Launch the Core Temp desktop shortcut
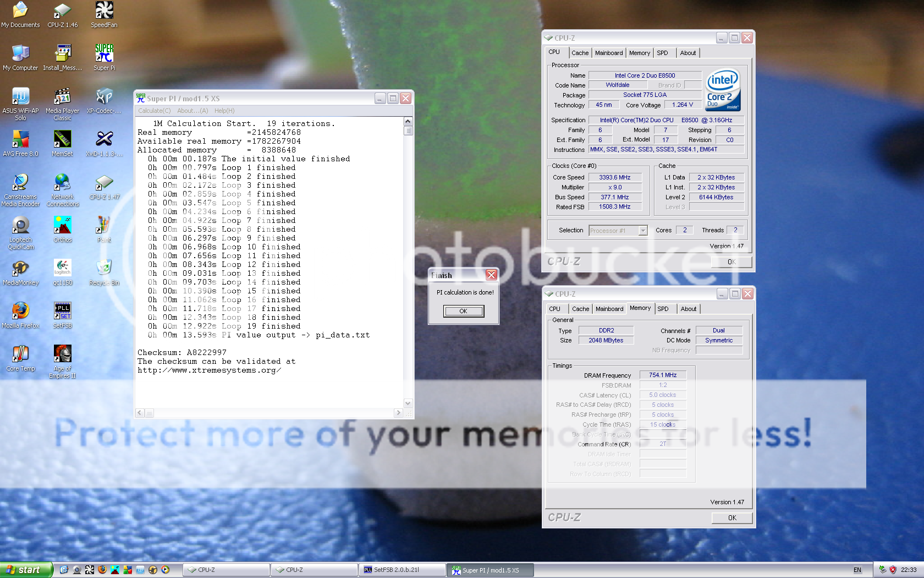924x578 pixels. (x=20, y=358)
